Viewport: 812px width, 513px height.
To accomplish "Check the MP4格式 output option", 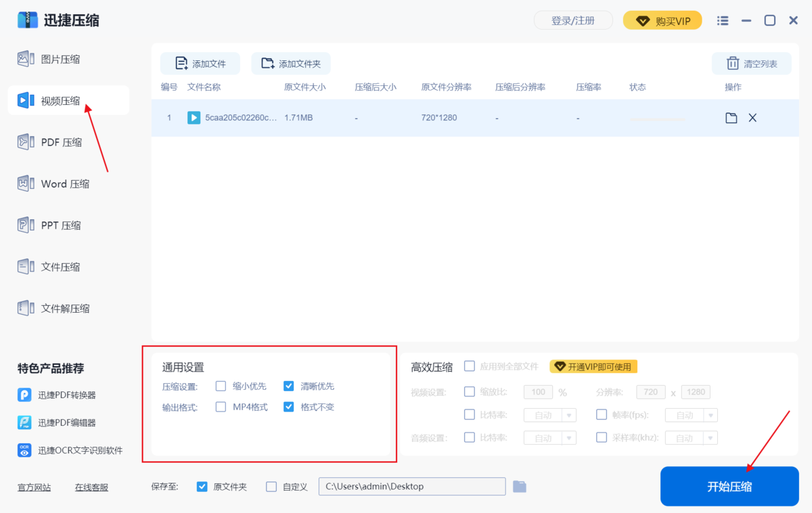I will [221, 407].
